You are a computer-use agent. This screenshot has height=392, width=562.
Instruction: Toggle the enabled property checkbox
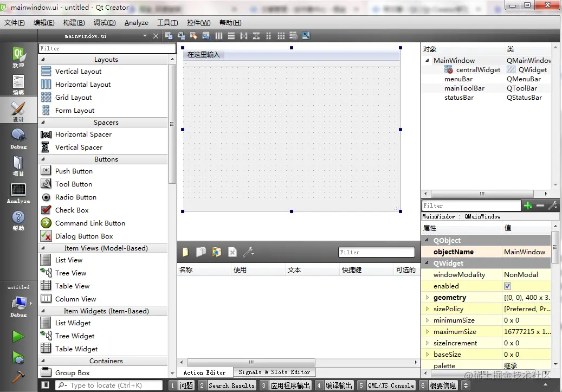point(507,286)
